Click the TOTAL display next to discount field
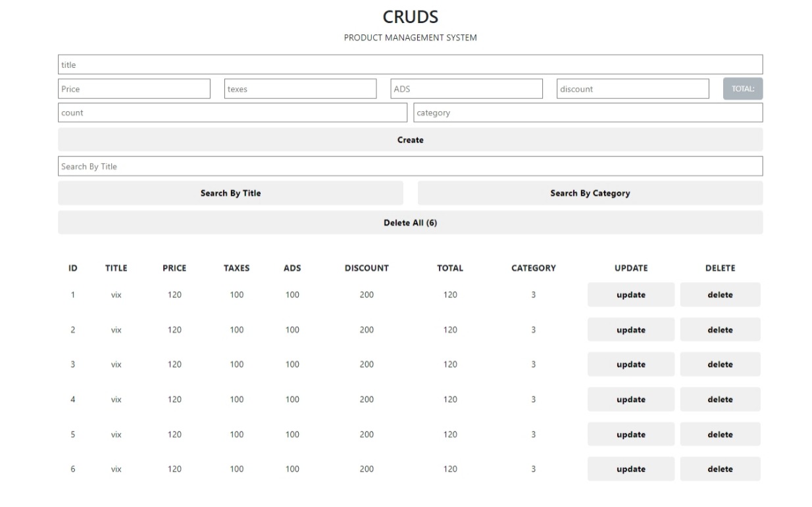The image size is (812, 507). pyautogui.click(x=742, y=88)
